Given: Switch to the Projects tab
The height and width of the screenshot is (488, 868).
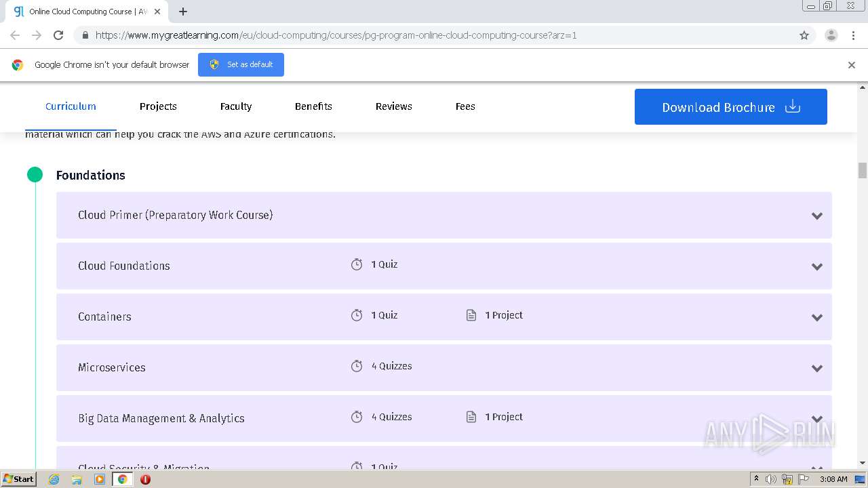Looking at the screenshot, I should 158,106.
